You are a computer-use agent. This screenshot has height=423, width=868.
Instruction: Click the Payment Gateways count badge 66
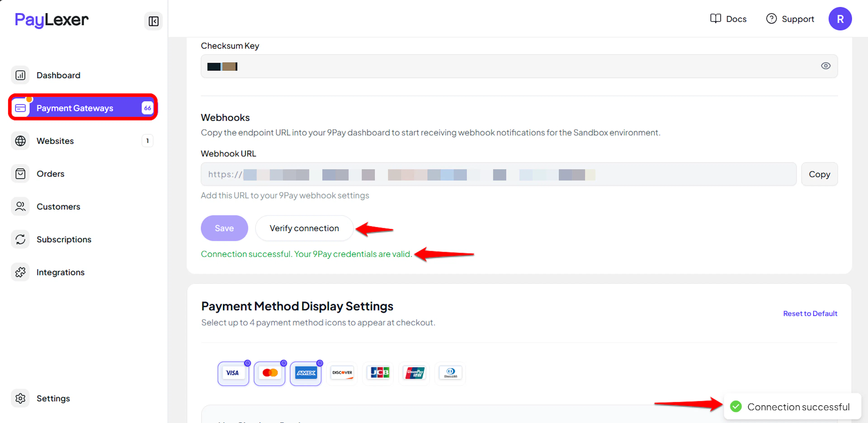(148, 108)
